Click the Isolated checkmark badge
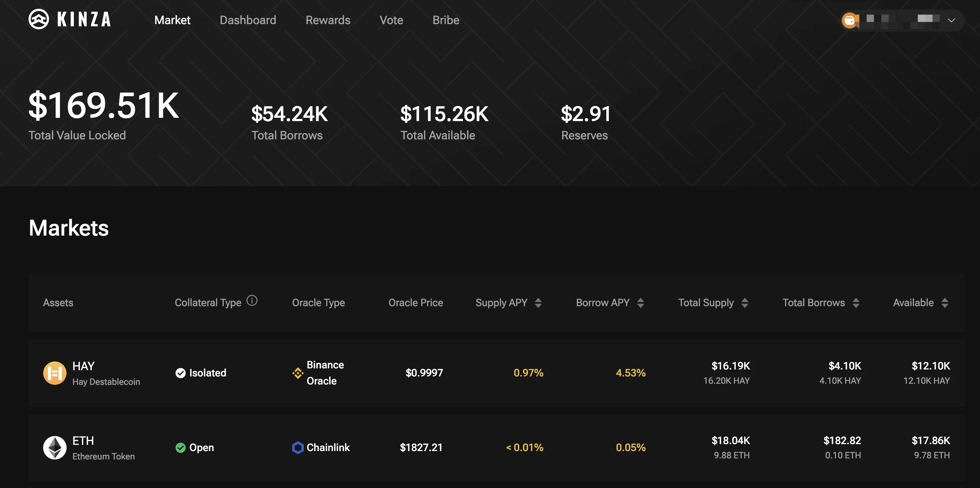This screenshot has height=488, width=980. pos(180,373)
